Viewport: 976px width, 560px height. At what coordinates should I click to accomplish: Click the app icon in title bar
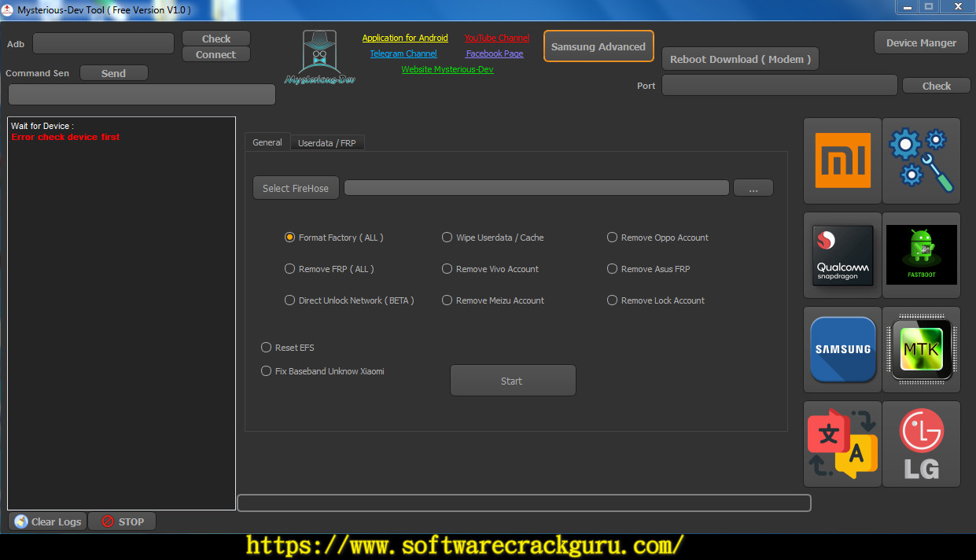point(8,9)
